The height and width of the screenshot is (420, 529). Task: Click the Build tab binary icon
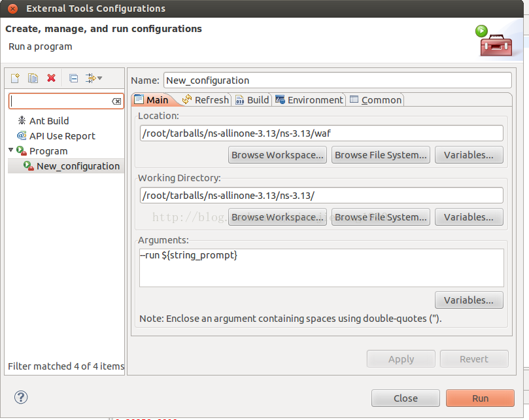coord(240,99)
